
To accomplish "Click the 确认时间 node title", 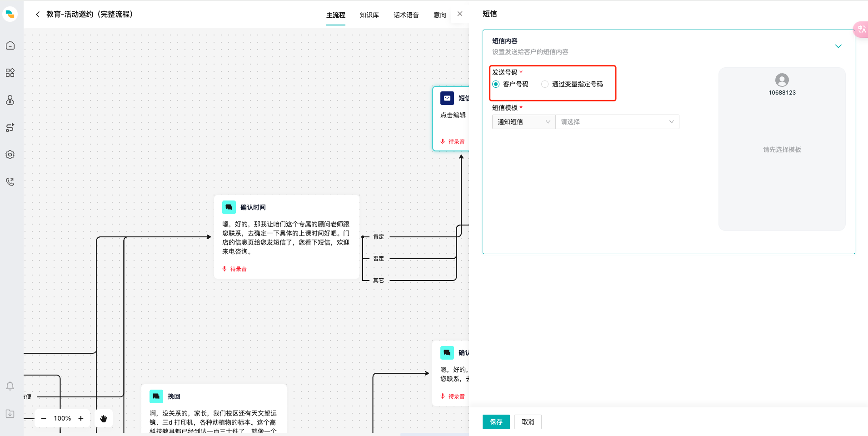I will coord(253,207).
